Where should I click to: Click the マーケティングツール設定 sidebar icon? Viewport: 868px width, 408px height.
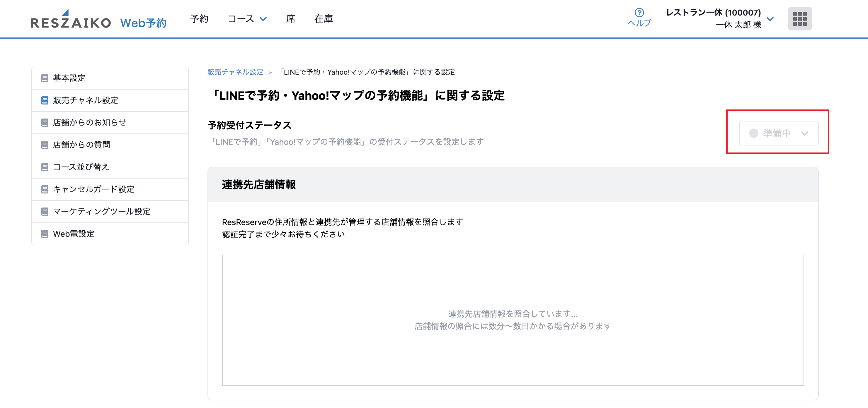[x=45, y=211]
